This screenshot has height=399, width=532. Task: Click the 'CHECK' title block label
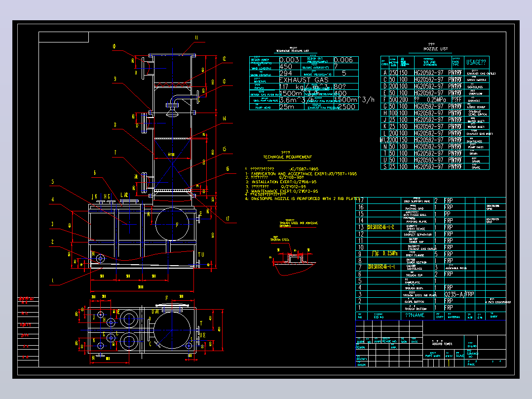point(361,365)
